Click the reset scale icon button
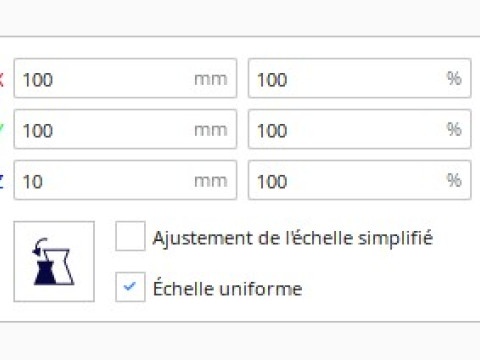480x360 pixels. pyautogui.click(x=54, y=262)
